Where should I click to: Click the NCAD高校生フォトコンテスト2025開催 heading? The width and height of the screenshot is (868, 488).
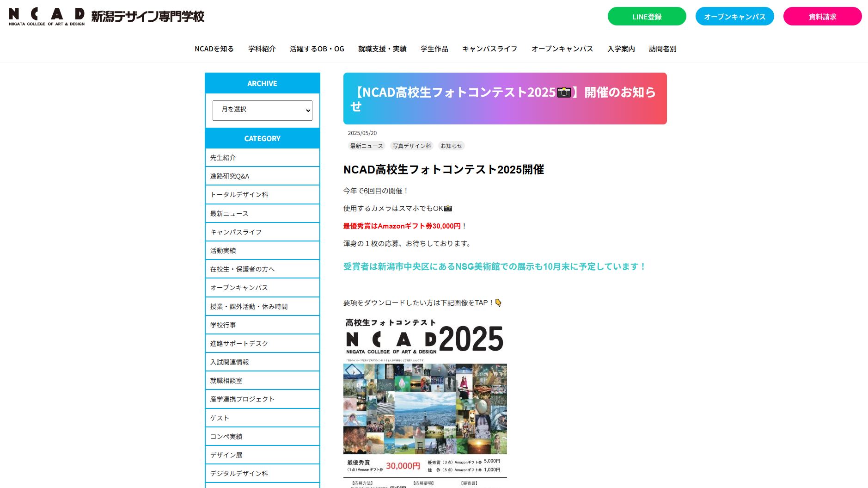(x=444, y=170)
